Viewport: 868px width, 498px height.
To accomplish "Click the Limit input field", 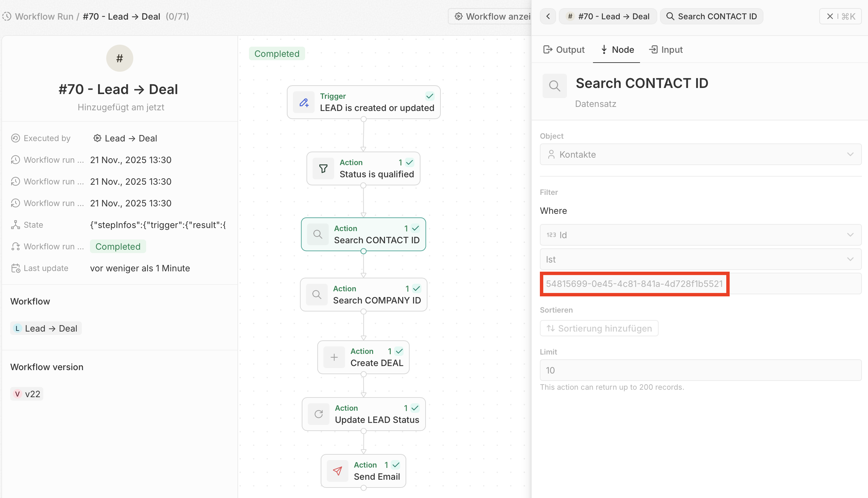I will coord(700,370).
